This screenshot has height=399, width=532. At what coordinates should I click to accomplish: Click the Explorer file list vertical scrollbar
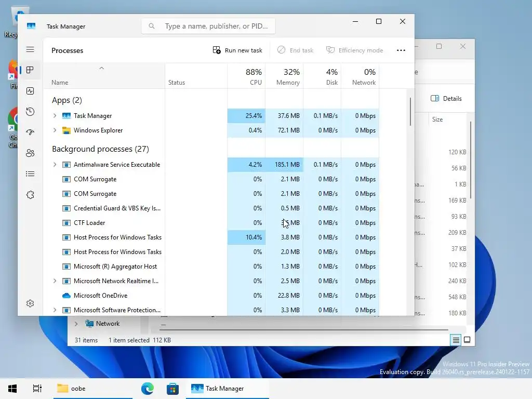(x=471, y=160)
